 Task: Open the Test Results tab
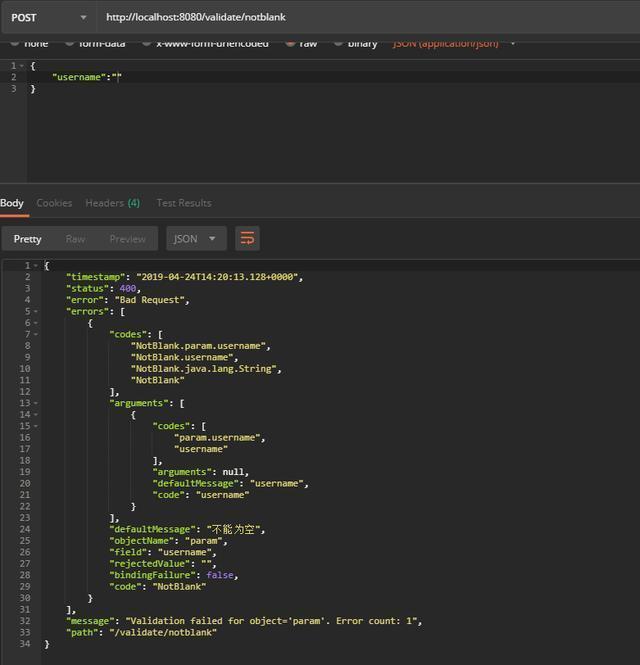click(x=184, y=203)
